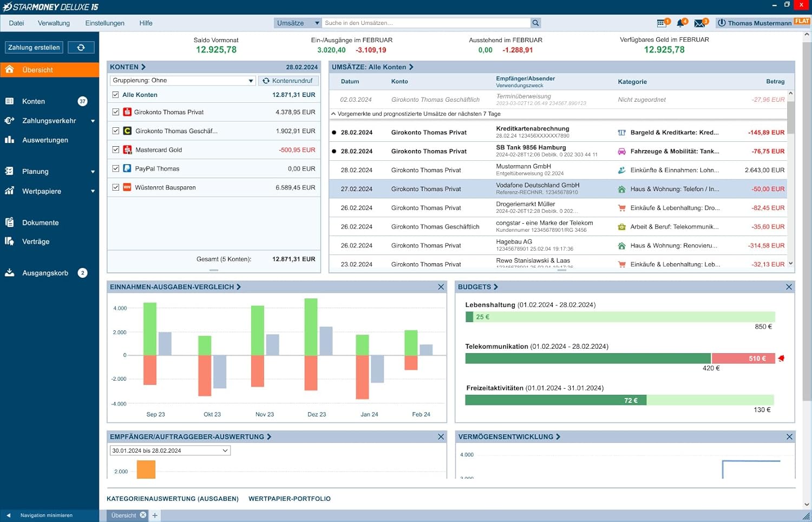The image size is (812, 522).
Task: Click the Übersicht home icon in sidebar
Action: click(x=9, y=69)
